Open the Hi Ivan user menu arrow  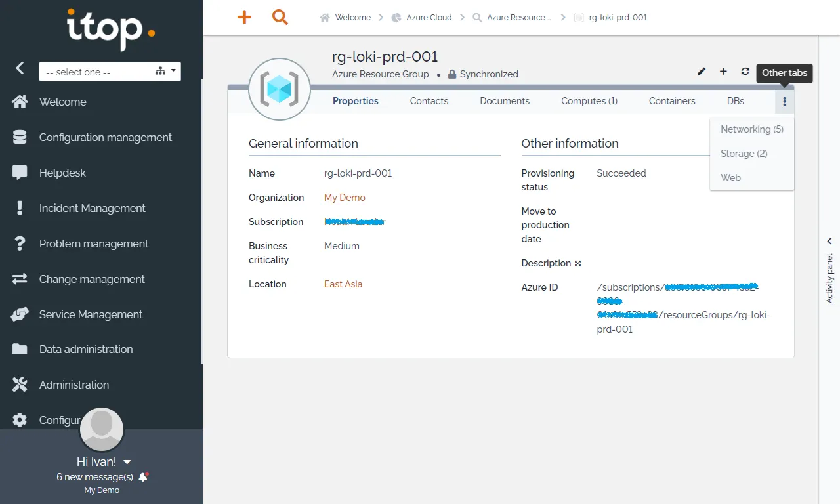[127, 462]
